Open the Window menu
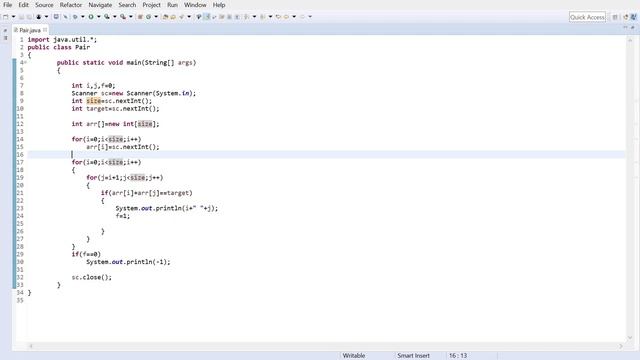The image size is (640, 360). coord(195,5)
